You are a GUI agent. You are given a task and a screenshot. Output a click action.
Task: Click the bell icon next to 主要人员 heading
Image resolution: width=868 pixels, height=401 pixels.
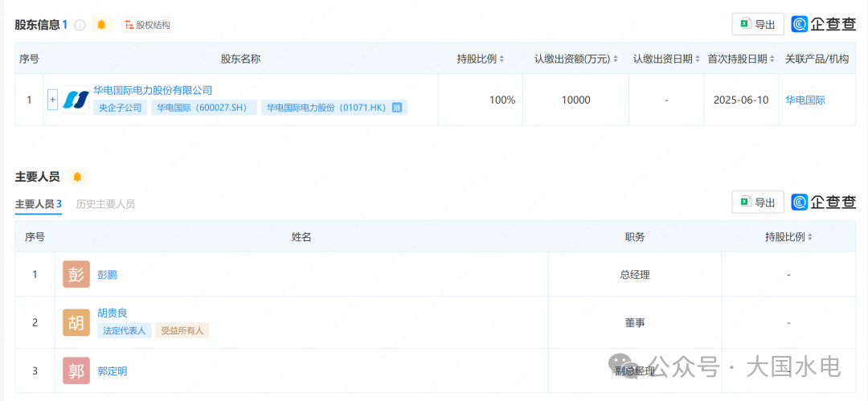click(77, 177)
